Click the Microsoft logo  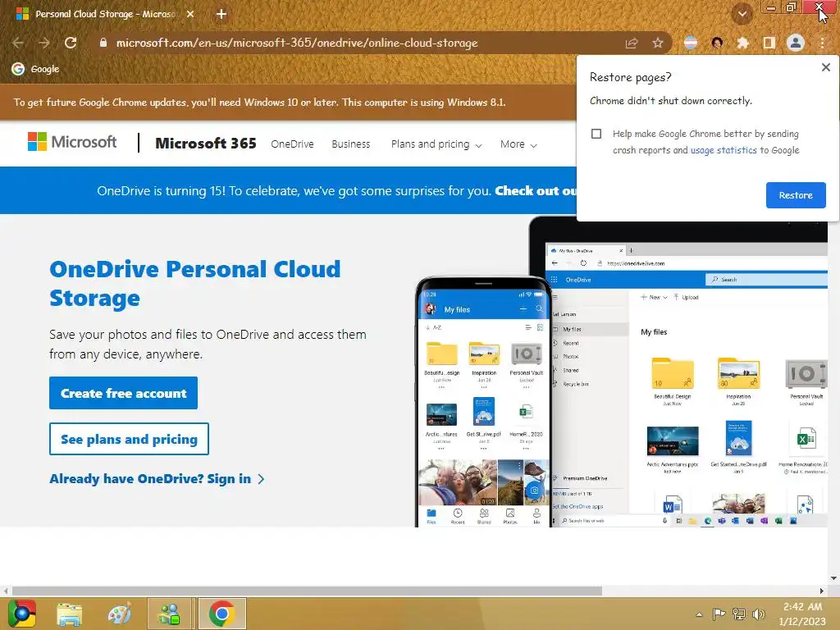(72, 142)
